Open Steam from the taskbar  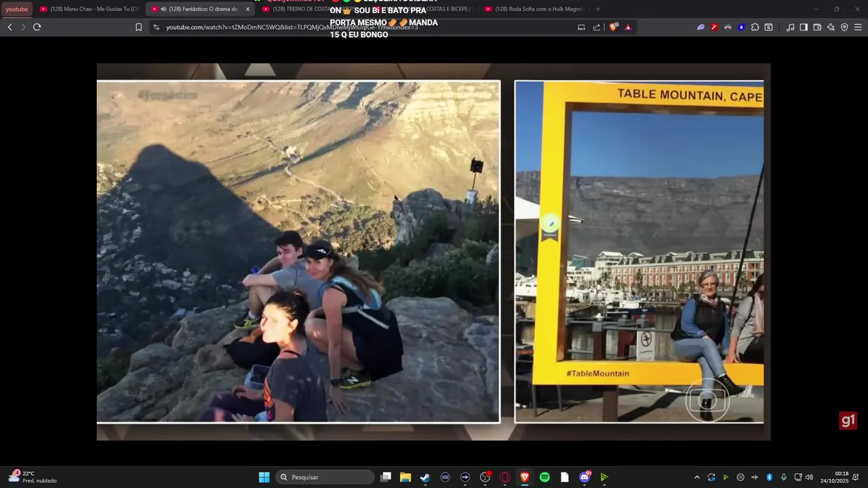(425, 477)
